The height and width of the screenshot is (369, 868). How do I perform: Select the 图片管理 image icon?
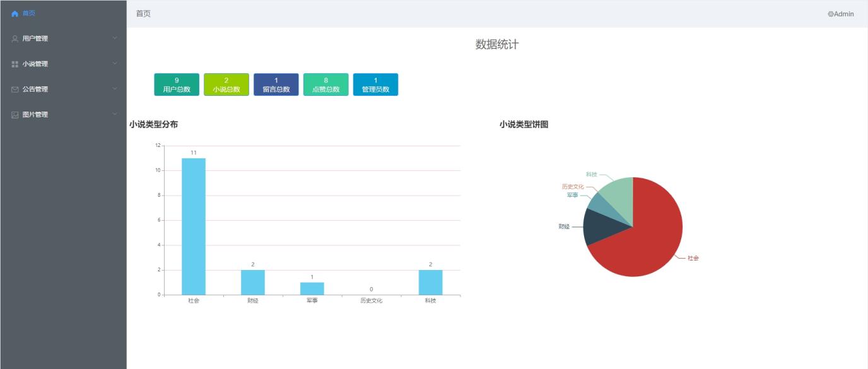coord(15,114)
